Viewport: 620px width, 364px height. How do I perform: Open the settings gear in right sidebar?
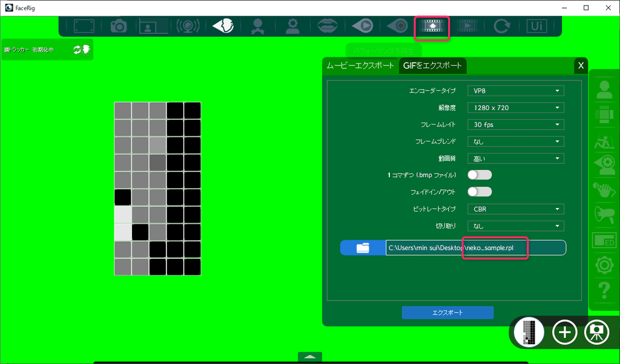pos(604,265)
